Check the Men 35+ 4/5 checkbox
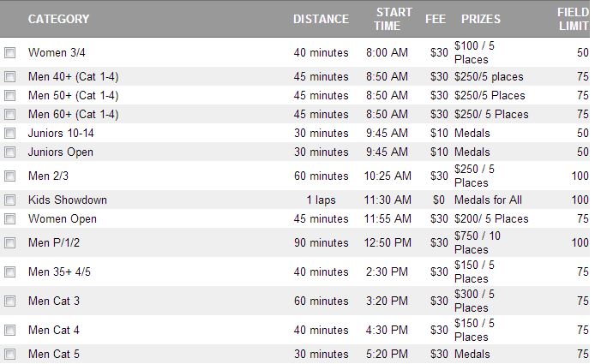Screen dimensions: 595x364 coord(10,272)
